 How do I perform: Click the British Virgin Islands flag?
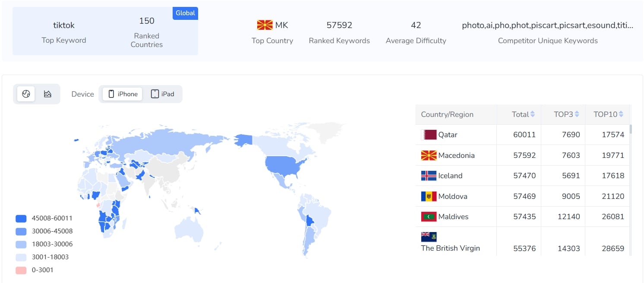429,237
